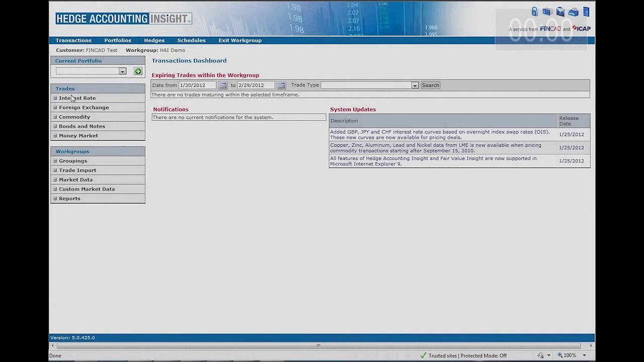This screenshot has height=362, width=644.
Task: Click the Version: 5.0.425.0 footer text
Action: 72,338
